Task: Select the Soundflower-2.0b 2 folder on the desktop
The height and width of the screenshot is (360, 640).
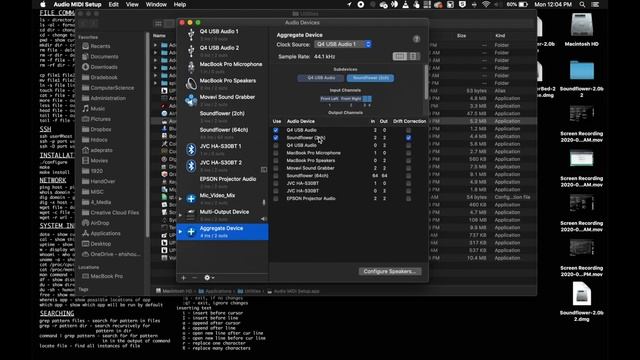Action: [582, 70]
